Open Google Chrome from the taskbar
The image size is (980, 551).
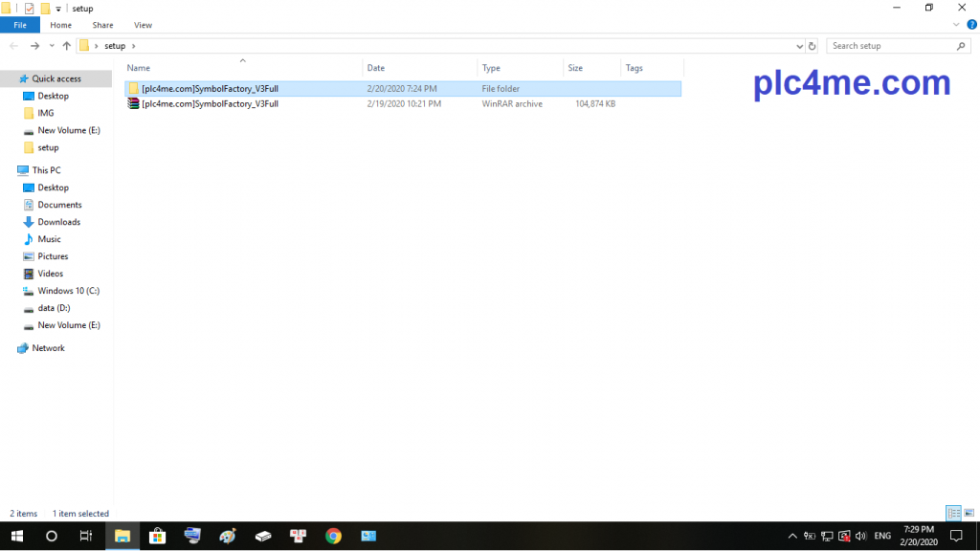point(333,536)
